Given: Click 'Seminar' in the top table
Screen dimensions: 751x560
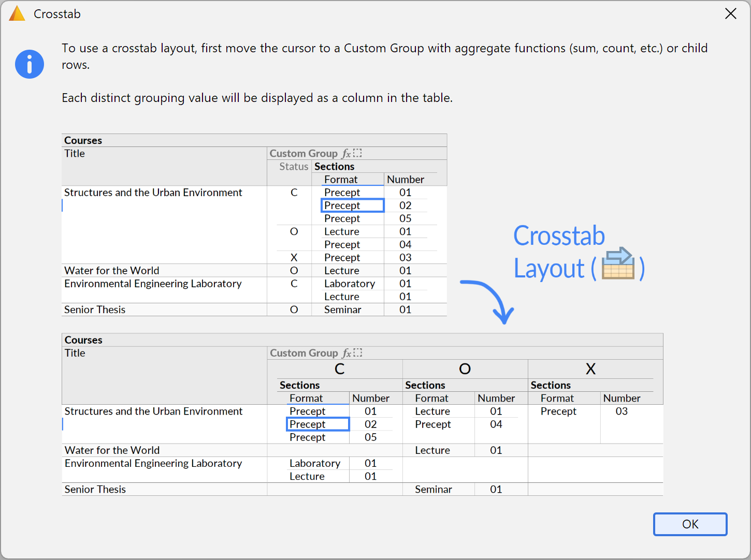Looking at the screenshot, I should tap(343, 310).
